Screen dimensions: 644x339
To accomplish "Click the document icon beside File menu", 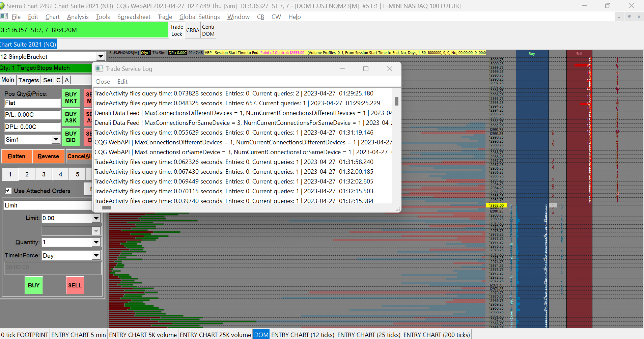I will 4,17.
